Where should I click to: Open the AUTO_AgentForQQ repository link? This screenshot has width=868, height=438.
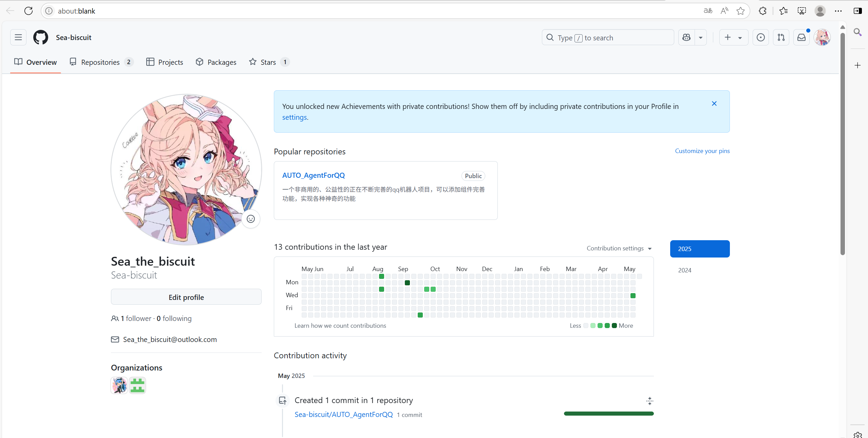pos(313,175)
